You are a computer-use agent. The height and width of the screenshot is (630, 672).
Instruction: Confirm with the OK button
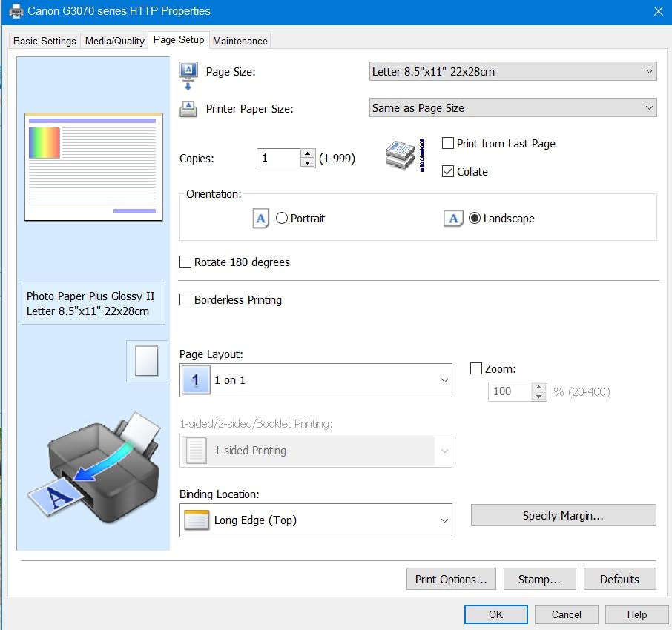click(496, 614)
